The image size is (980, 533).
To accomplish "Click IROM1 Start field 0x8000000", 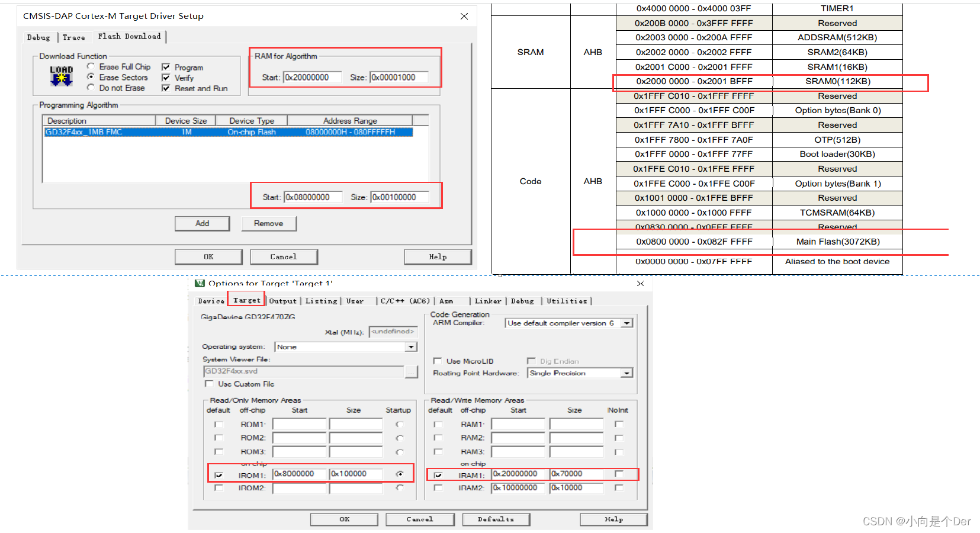I will pyautogui.click(x=300, y=474).
